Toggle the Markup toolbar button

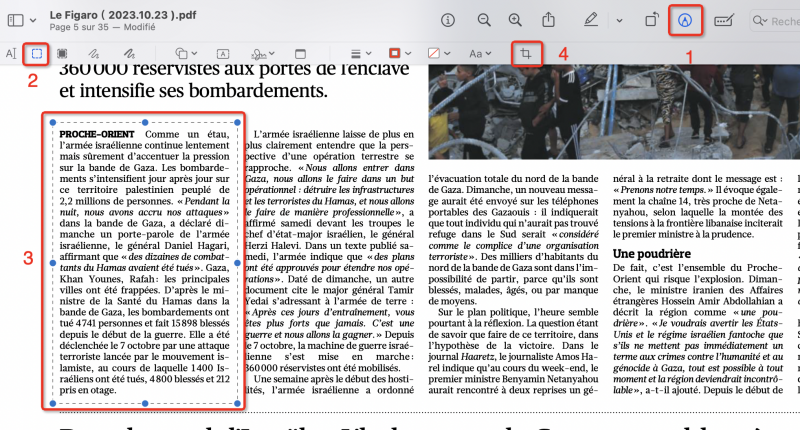click(685, 20)
